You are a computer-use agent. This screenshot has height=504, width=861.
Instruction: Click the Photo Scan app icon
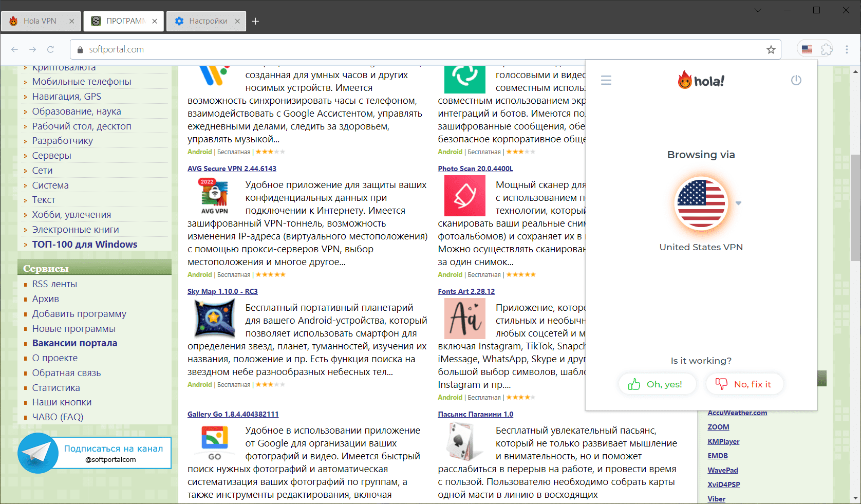465,196
